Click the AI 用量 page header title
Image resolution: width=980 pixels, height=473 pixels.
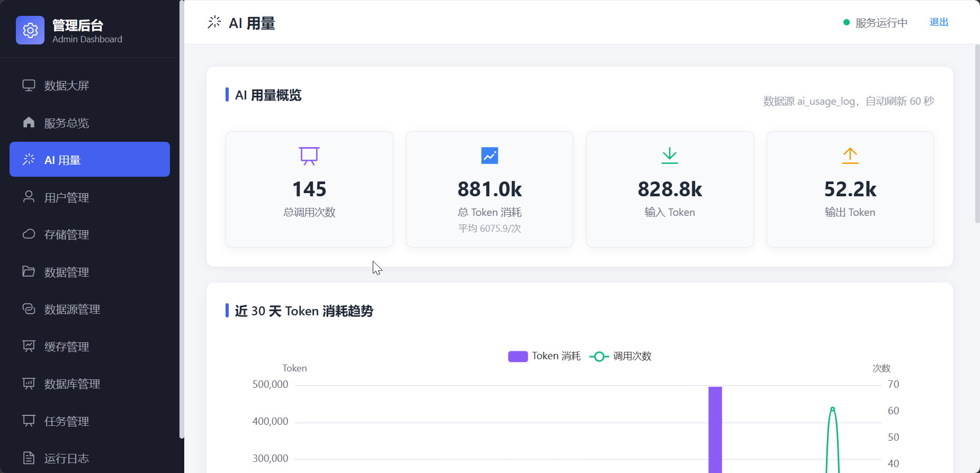tap(252, 23)
